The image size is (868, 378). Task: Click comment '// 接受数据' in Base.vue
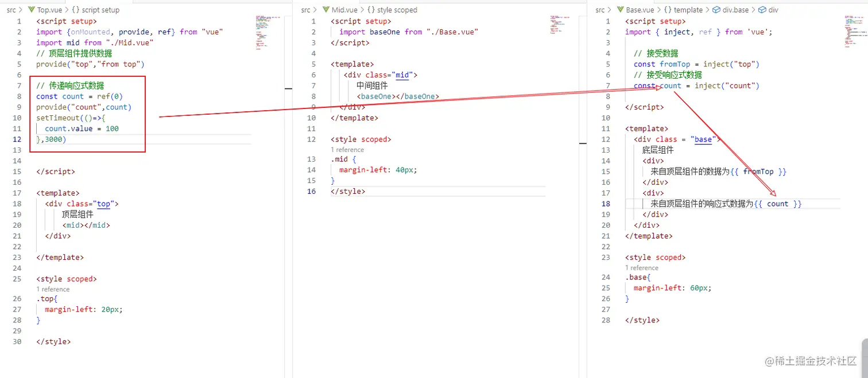(656, 53)
